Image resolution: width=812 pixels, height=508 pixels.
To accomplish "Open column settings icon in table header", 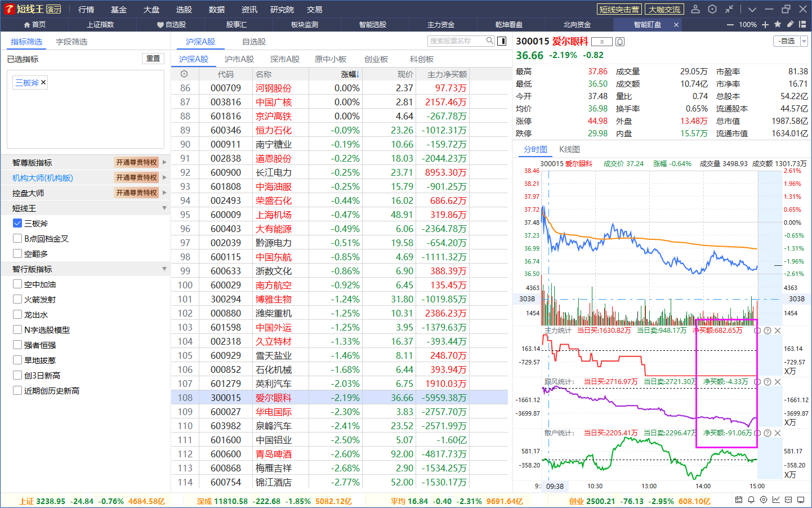I will (184, 74).
